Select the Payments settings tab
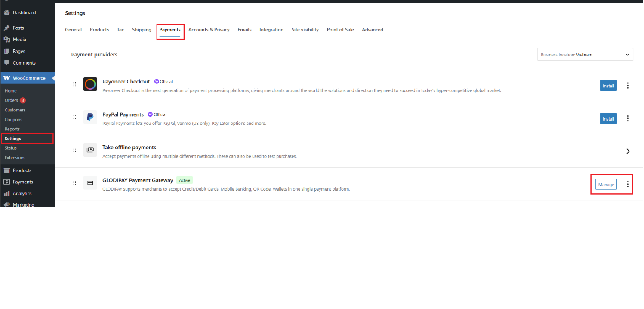 pos(170,30)
